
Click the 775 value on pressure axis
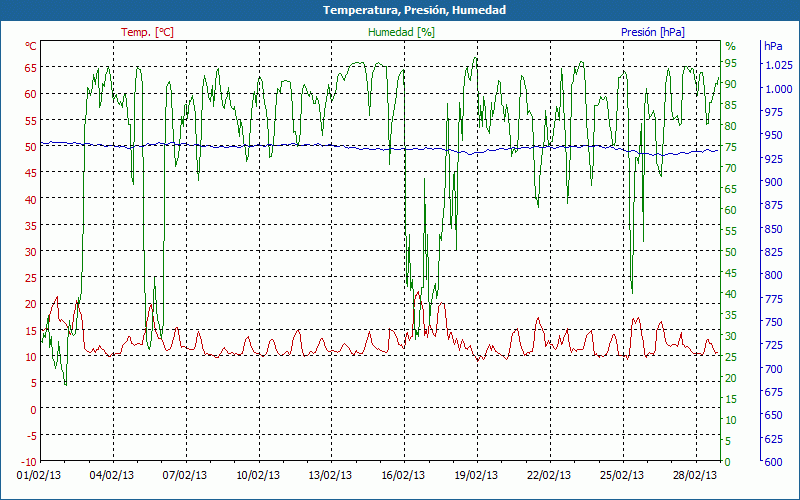[x=773, y=299]
